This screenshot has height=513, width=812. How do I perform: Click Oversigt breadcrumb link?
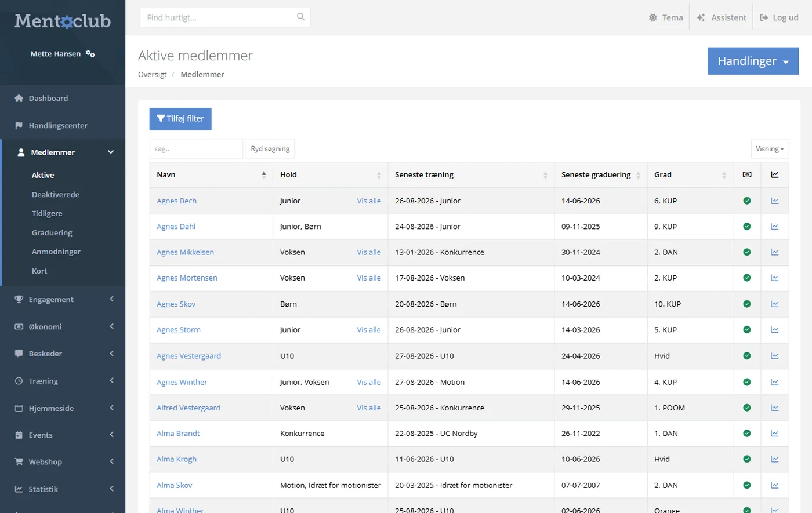point(152,74)
